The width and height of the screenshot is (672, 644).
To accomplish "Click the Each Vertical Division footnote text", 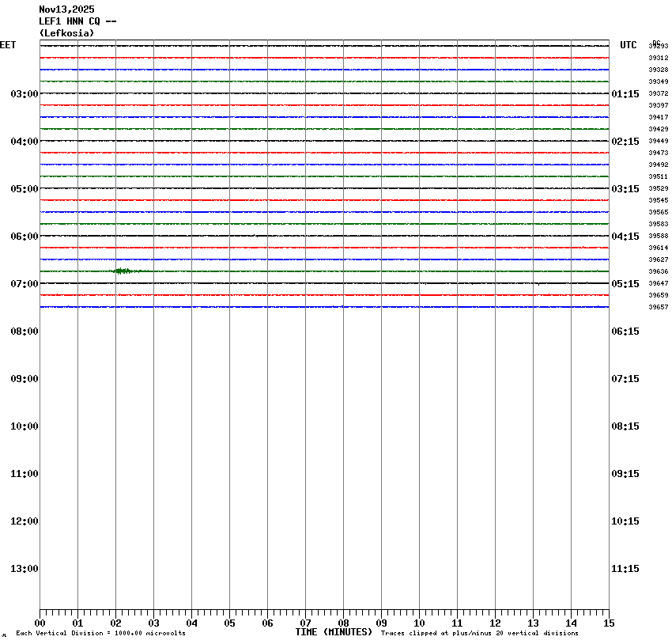I will coord(100,633).
